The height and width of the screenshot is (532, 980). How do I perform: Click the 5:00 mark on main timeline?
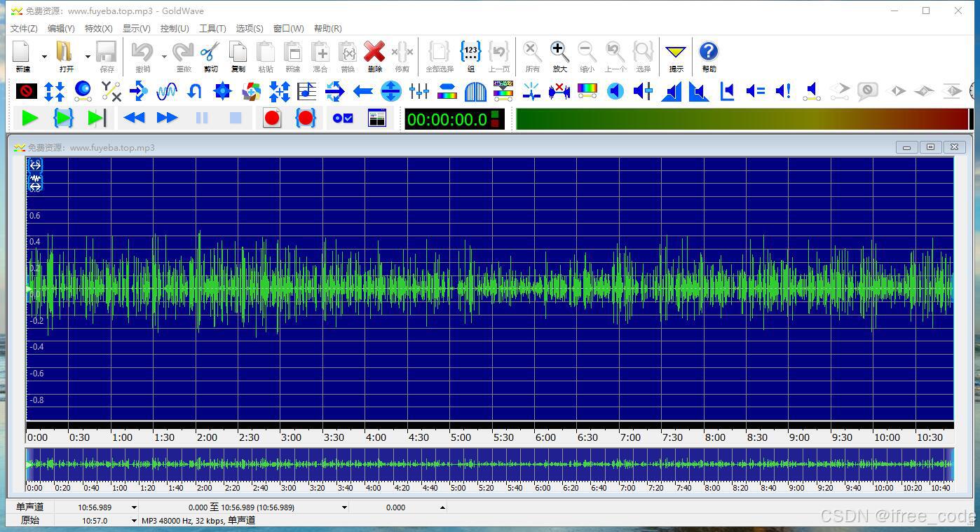pos(461,437)
